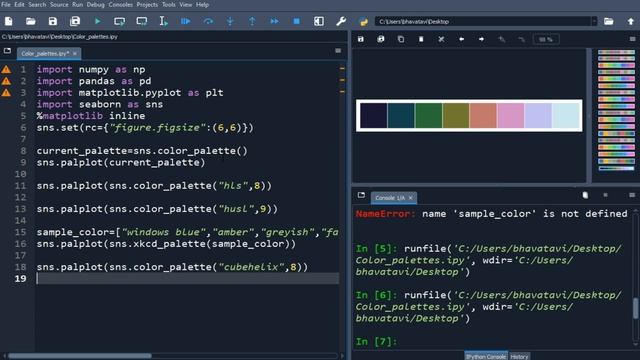The width and height of the screenshot is (640, 360).
Task: Run the file with the green play button
Action: point(97,21)
